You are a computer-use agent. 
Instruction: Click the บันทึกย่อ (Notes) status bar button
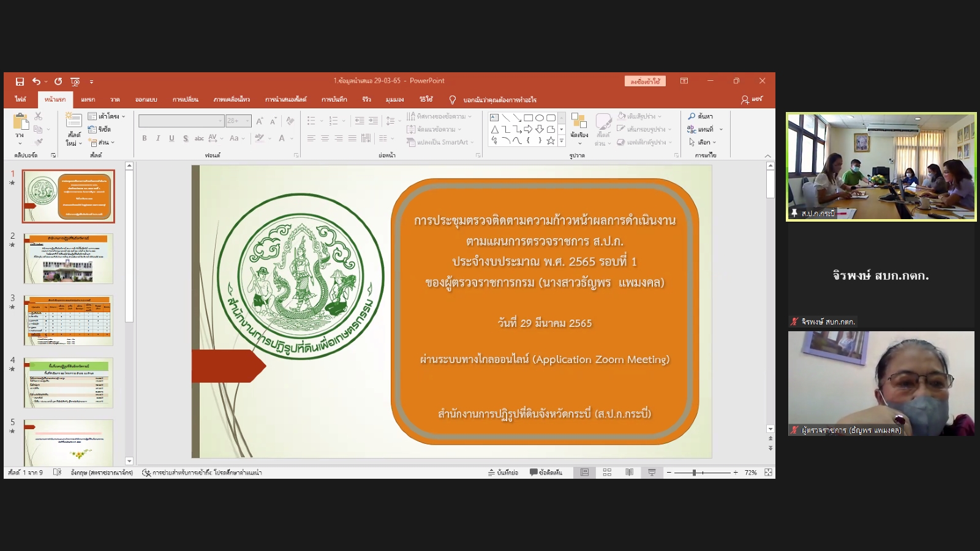pyautogui.click(x=503, y=473)
